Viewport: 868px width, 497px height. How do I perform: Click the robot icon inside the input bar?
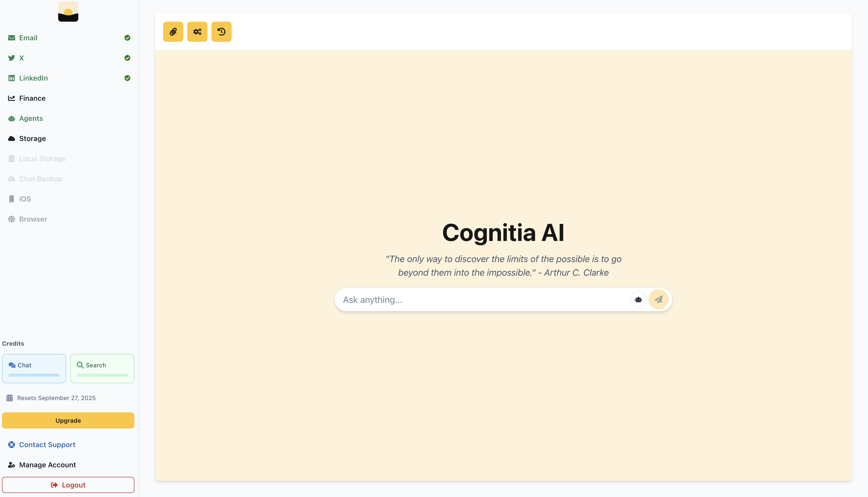(638, 299)
